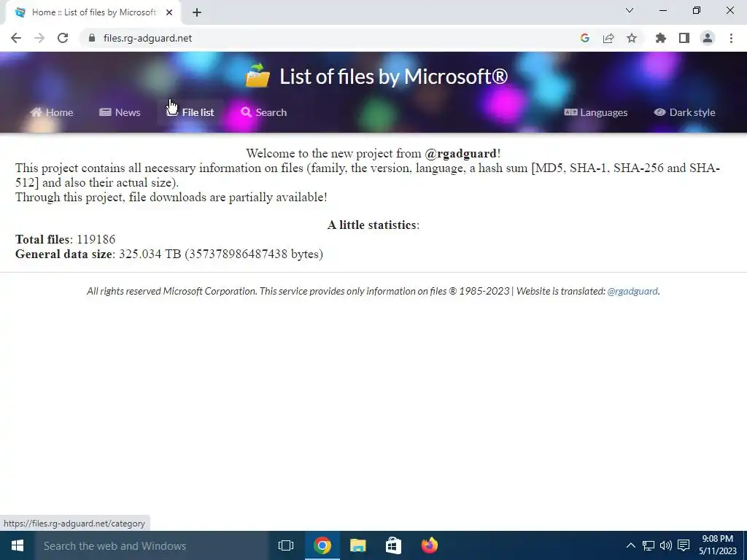The width and height of the screenshot is (747, 560).
Task: Click the Search magnifier icon in navbar
Action: click(246, 112)
